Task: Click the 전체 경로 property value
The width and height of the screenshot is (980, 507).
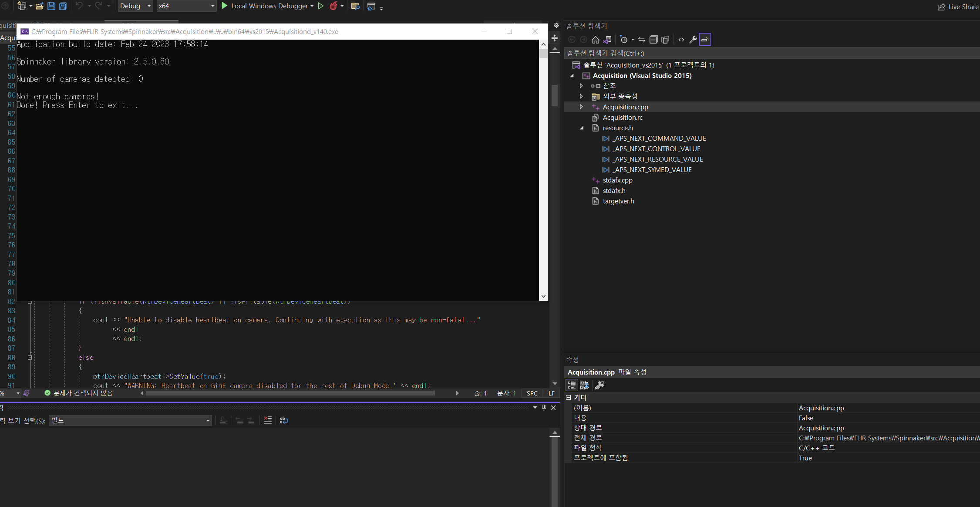Action: (889, 438)
